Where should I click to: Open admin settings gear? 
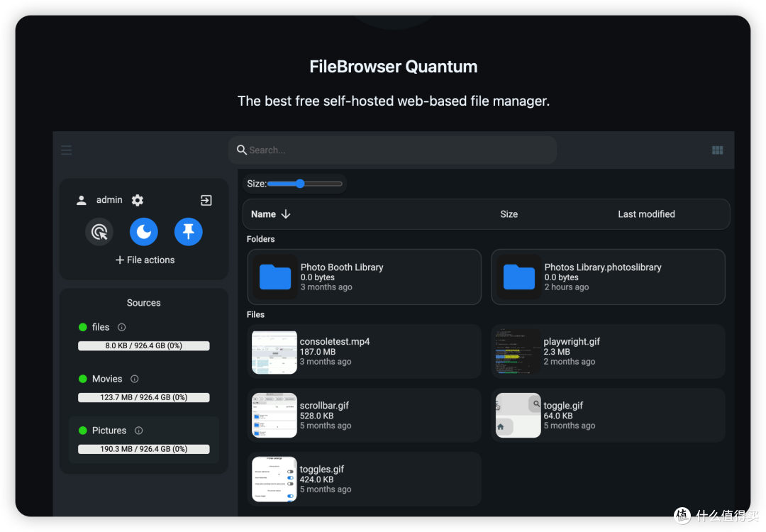[138, 200]
